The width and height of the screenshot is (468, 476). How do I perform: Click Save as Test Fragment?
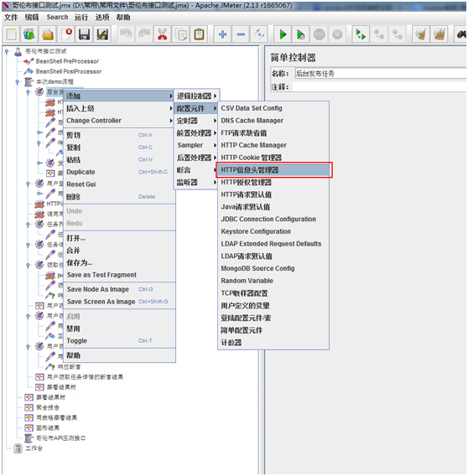(x=119, y=275)
